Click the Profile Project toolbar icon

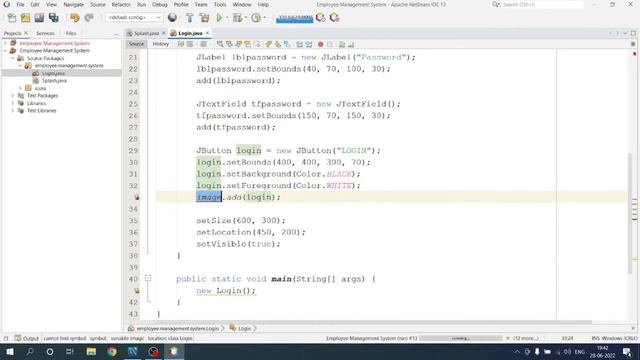tap(256, 18)
